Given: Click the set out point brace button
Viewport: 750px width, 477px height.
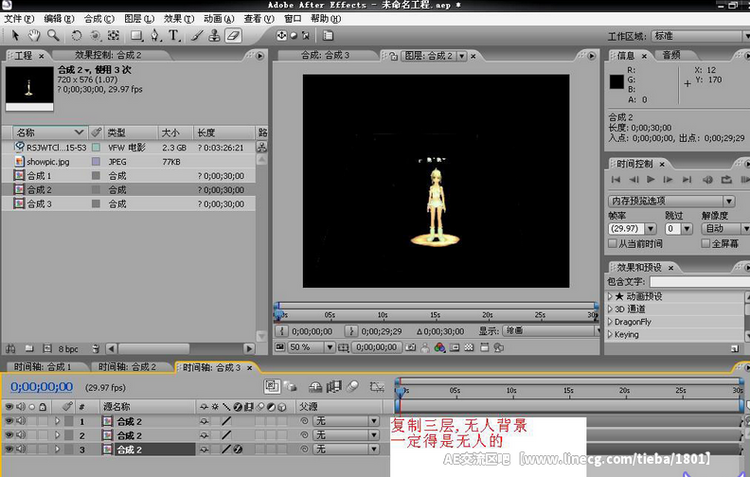Looking at the screenshot, I should [351, 331].
